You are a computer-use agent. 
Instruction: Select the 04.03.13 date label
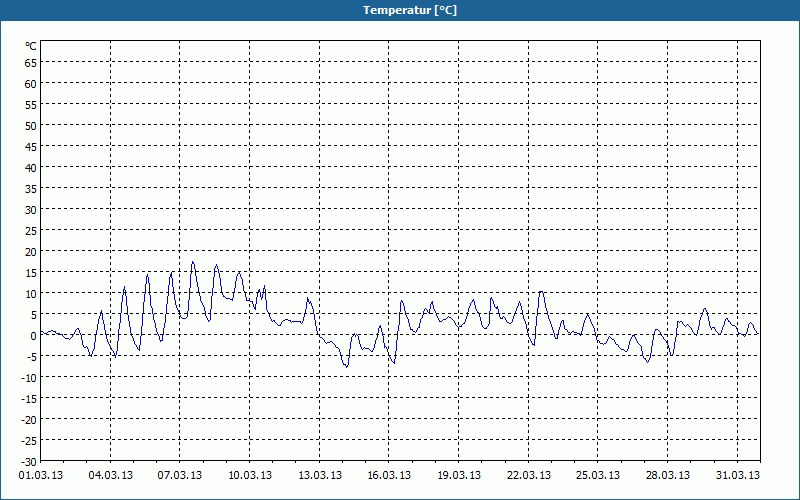(x=110, y=476)
